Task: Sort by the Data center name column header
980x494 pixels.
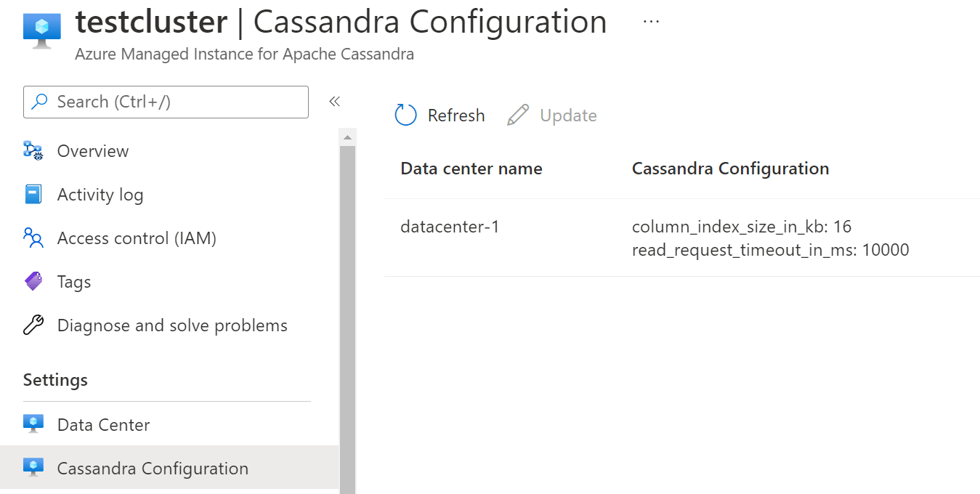Action: [x=471, y=168]
